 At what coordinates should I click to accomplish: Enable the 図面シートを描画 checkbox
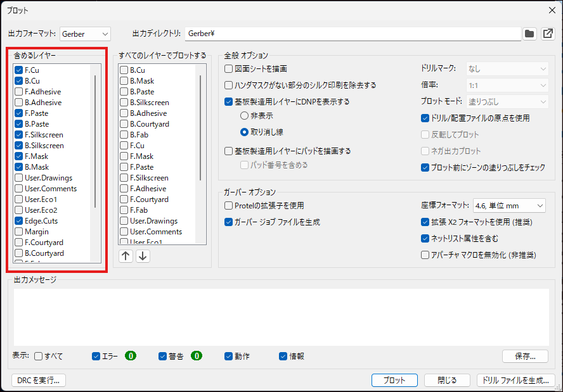click(x=229, y=68)
